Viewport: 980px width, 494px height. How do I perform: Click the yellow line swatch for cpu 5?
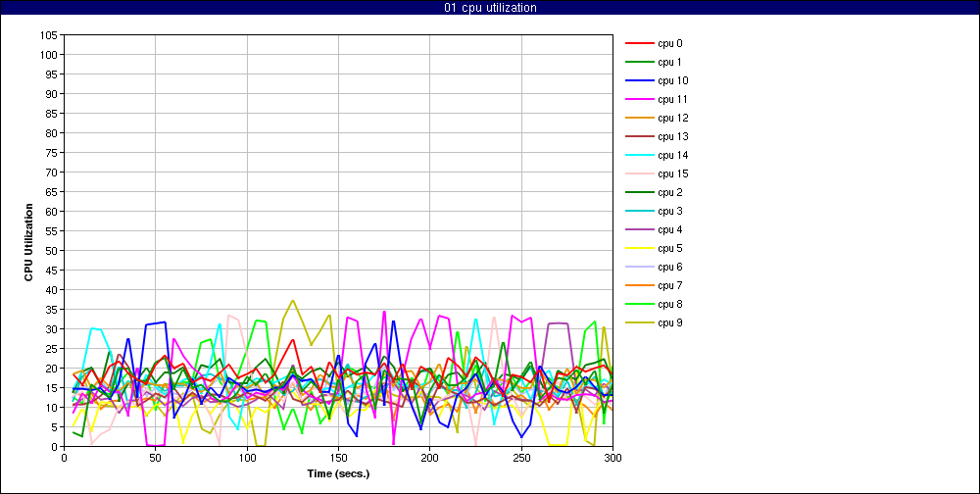pyautogui.click(x=640, y=248)
